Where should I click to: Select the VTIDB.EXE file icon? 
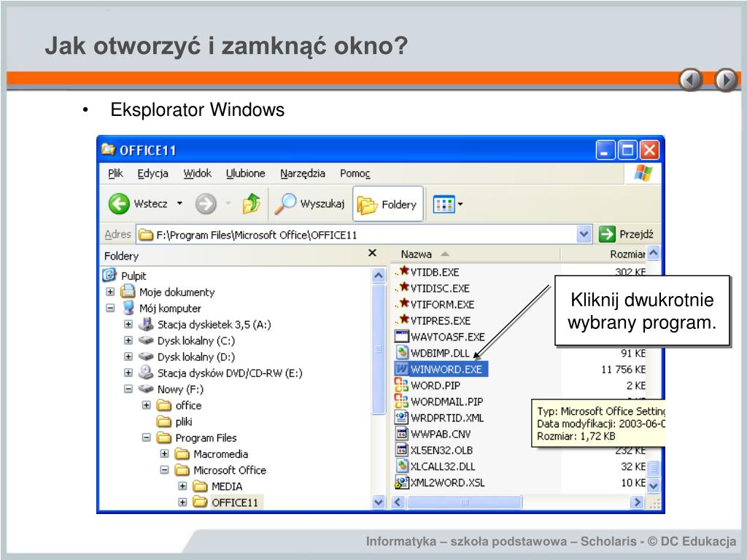[403, 272]
